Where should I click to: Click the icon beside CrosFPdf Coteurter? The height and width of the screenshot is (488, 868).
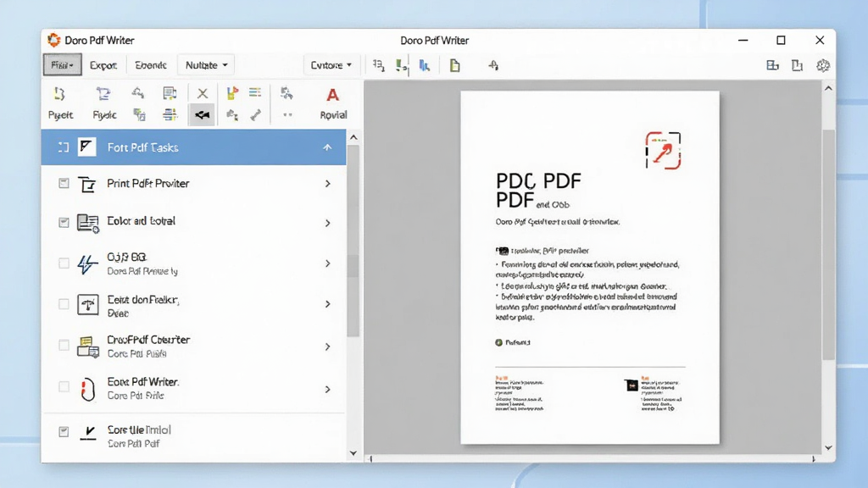[x=88, y=347]
